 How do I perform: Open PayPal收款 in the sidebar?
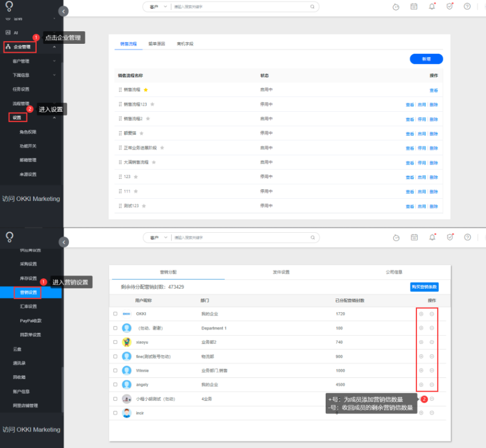pos(31,320)
